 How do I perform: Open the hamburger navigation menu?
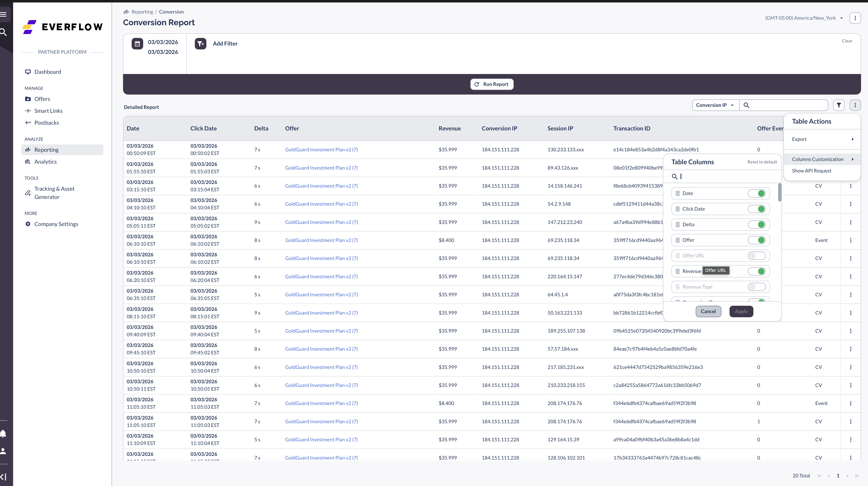pos(4,14)
